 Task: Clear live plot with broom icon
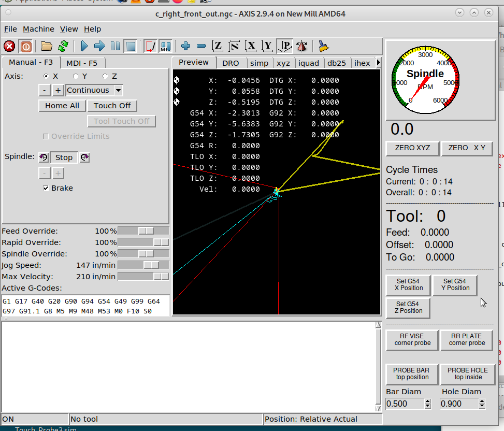(324, 47)
